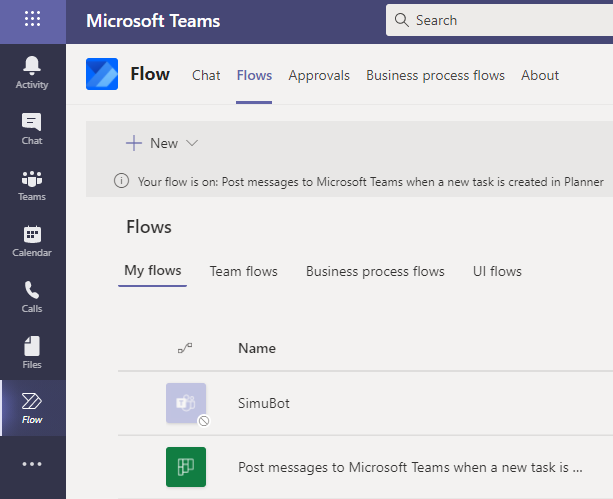The height and width of the screenshot is (499, 613).
Task: Select the Flows tab in header
Action: [254, 75]
